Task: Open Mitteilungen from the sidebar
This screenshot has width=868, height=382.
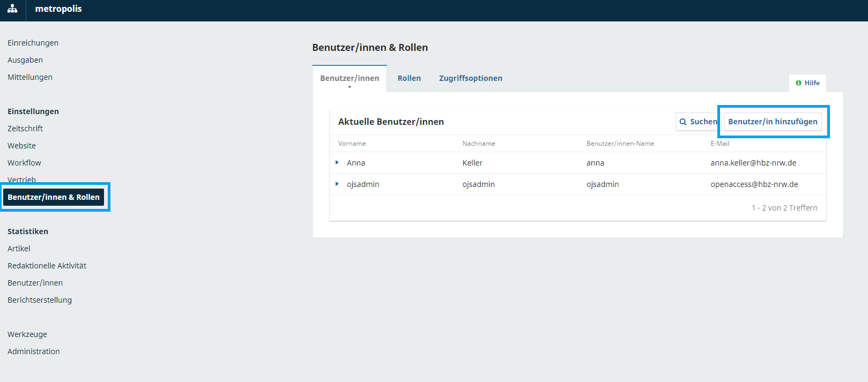Action: point(30,77)
